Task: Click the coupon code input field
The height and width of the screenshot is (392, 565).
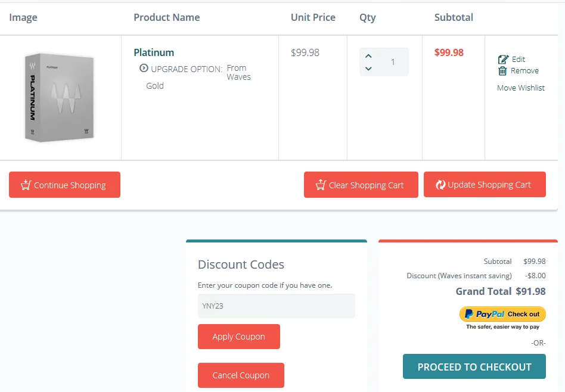Action: (x=277, y=306)
